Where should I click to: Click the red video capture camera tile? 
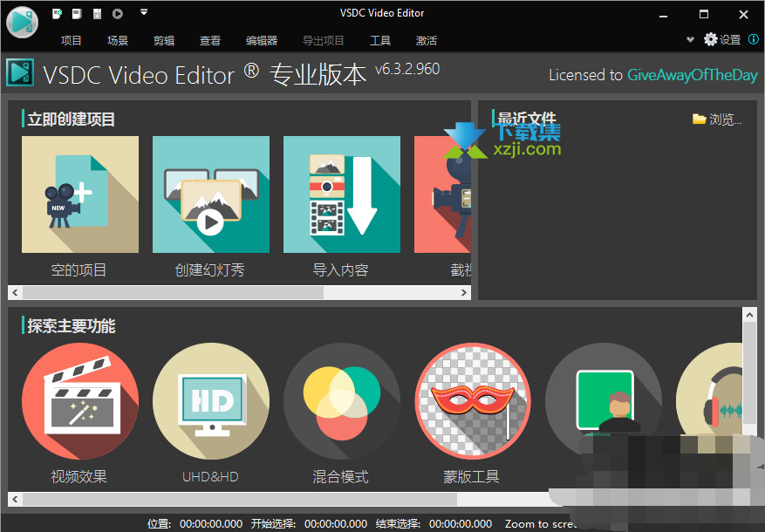pos(442,194)
